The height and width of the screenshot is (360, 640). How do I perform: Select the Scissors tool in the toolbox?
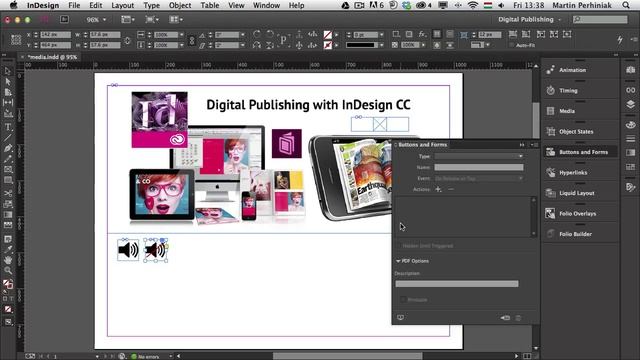tap(8, 193)
